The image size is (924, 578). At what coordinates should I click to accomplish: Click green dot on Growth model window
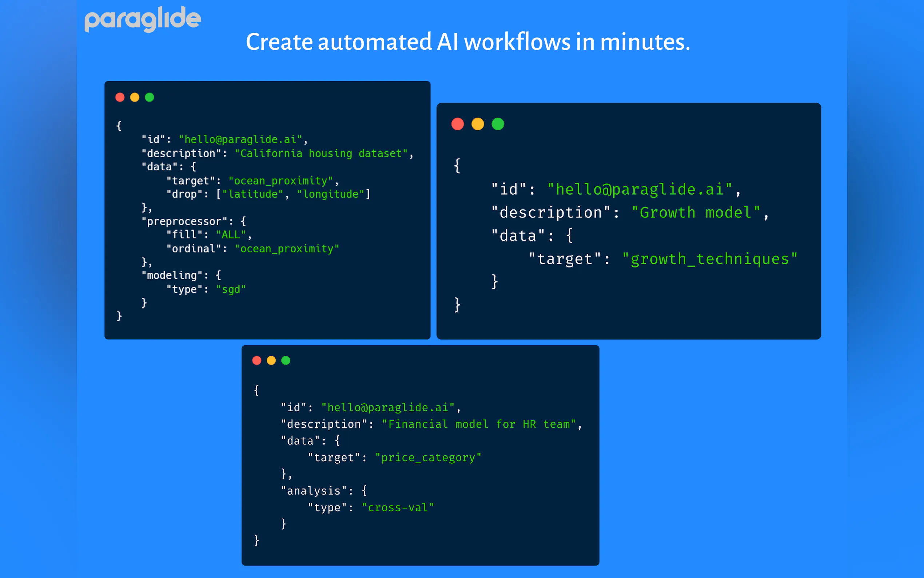tap(498, 124)
